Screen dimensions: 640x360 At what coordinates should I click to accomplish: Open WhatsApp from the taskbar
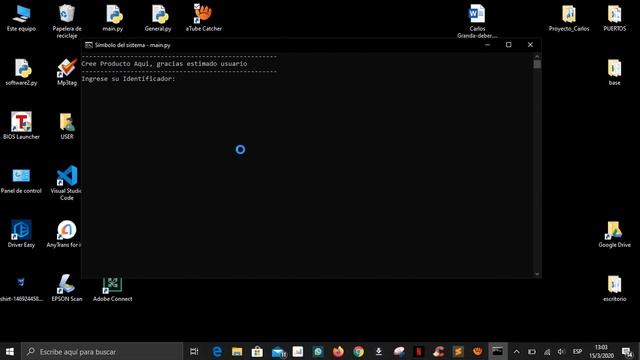[318, 351]
